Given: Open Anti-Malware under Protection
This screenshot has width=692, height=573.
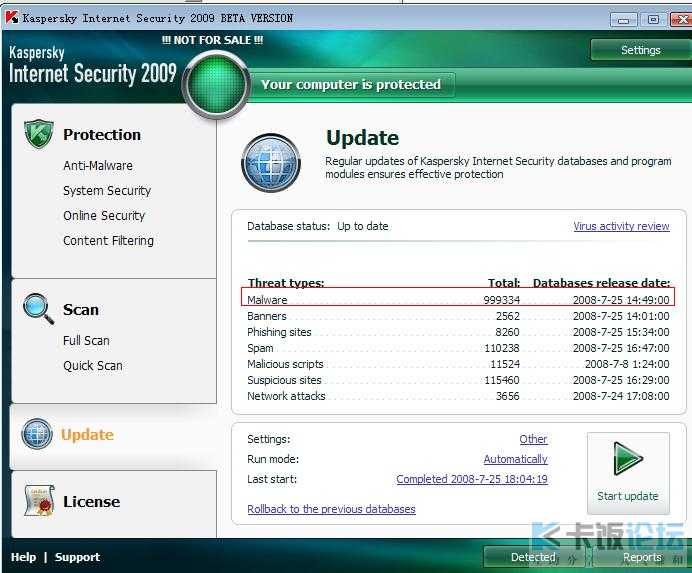Looking at the screenshot, I should [x=98, y=166].
